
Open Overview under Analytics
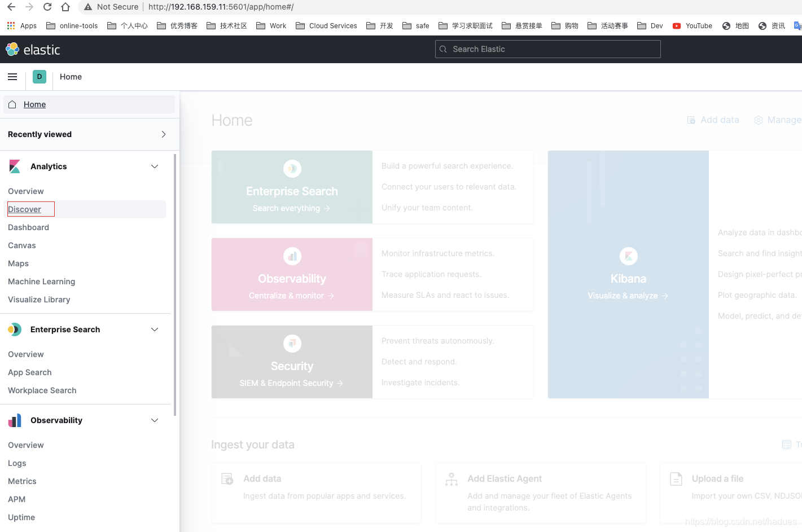(26, 191)
